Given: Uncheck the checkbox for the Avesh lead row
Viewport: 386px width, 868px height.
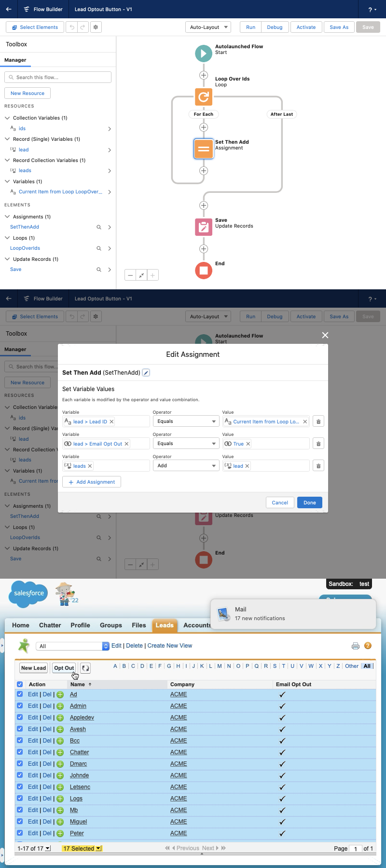Looking at the screenshot, I should click(20, 729).
